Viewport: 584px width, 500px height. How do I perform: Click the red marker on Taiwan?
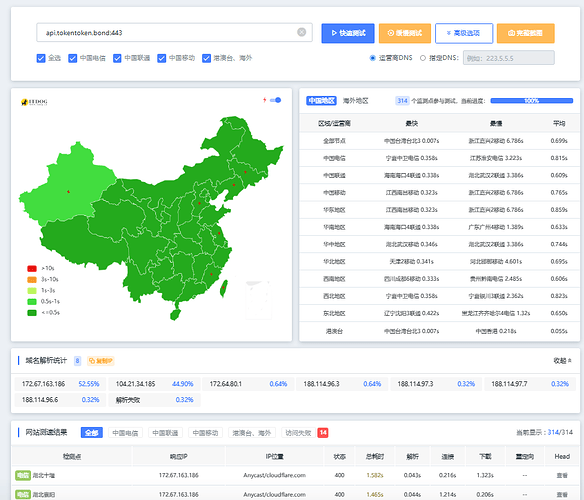(x=223, y=287)
